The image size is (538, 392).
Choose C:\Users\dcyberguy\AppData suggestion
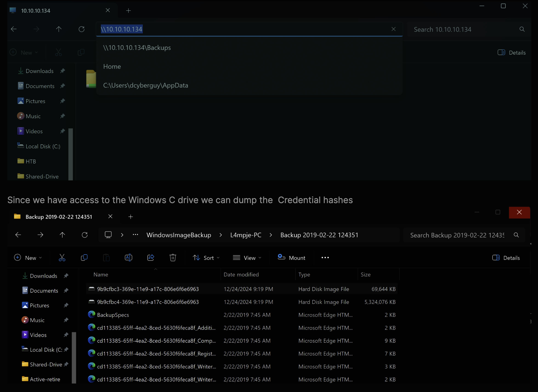[x=146, y=85]
